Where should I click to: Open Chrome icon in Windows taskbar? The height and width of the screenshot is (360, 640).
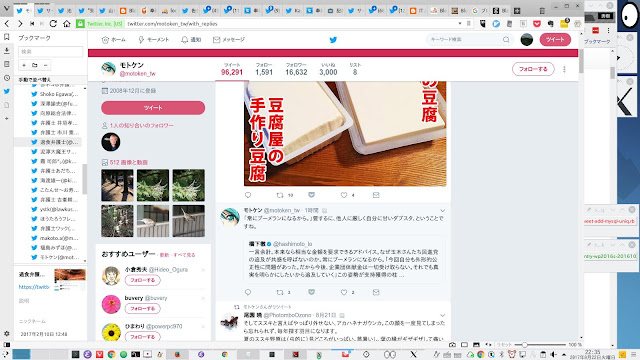[x=111, y=354]
